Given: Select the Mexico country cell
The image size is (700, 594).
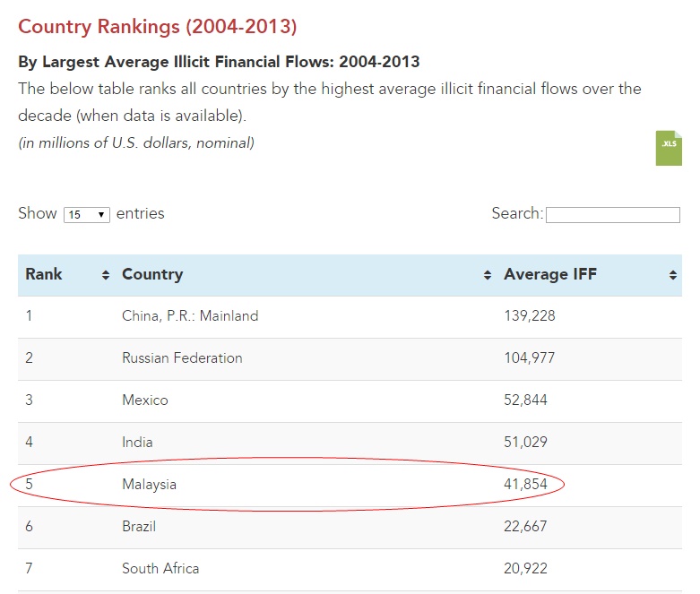Looking at the screenshot, I should click(145, 400).
